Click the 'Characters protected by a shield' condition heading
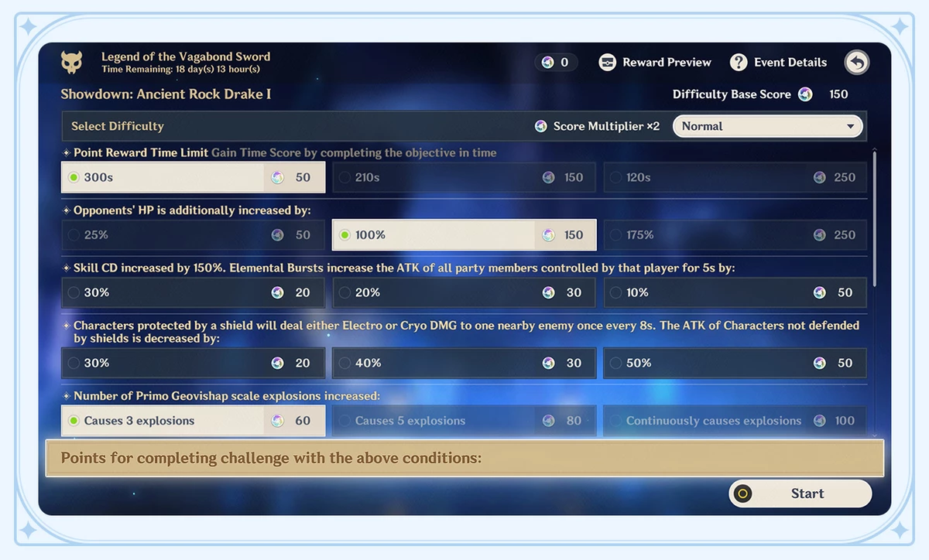 click(x=466, y=332)
